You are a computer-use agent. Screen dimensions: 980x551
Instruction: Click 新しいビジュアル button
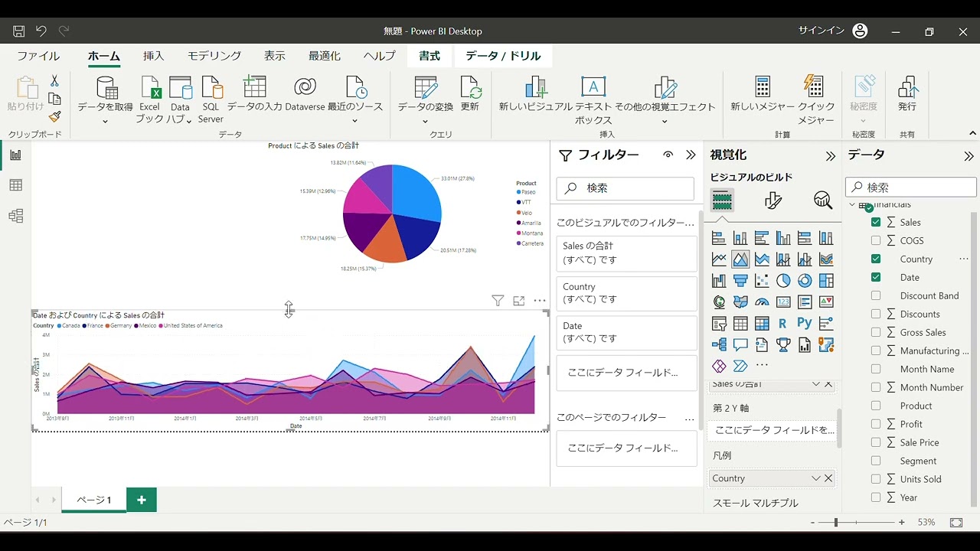(536, 94)
